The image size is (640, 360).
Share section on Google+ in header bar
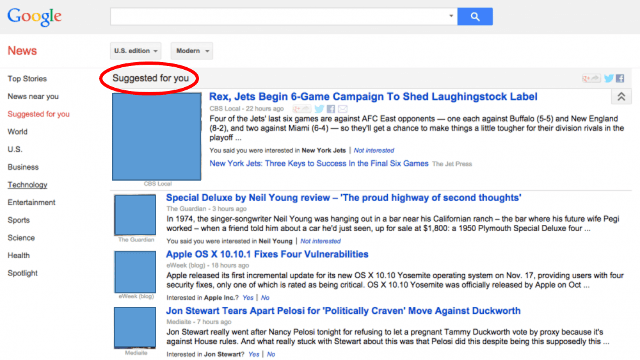[591, 78]
